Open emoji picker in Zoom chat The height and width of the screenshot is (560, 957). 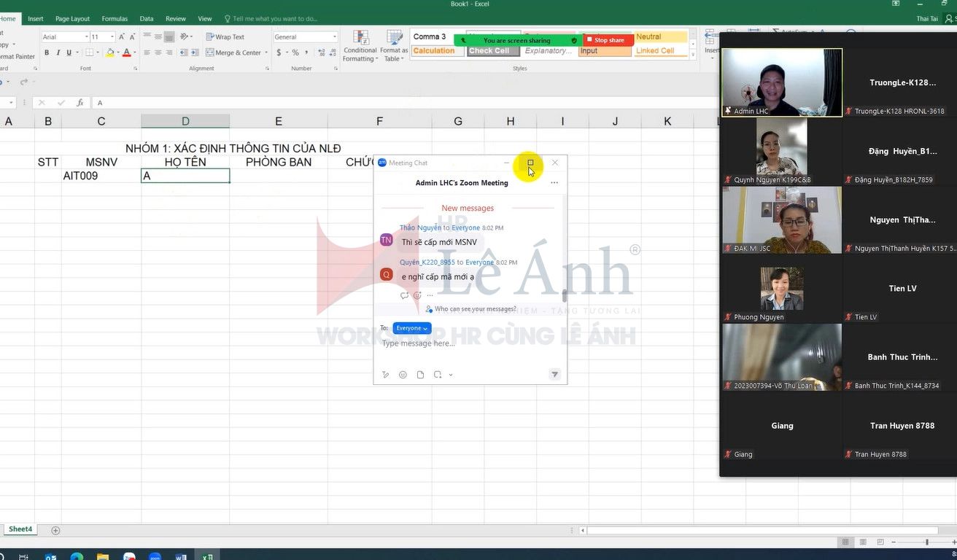click(403, 375)
